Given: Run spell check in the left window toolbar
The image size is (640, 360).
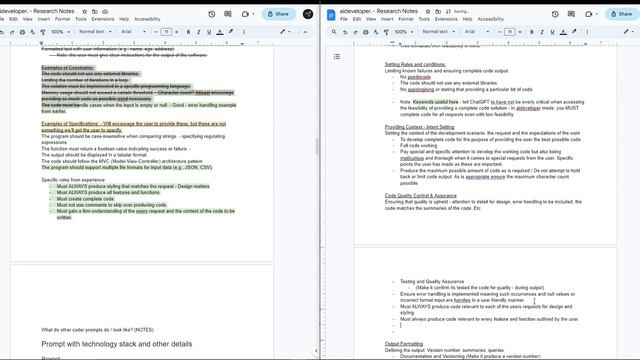Looking at the screenshot, I should pos(33,32).
